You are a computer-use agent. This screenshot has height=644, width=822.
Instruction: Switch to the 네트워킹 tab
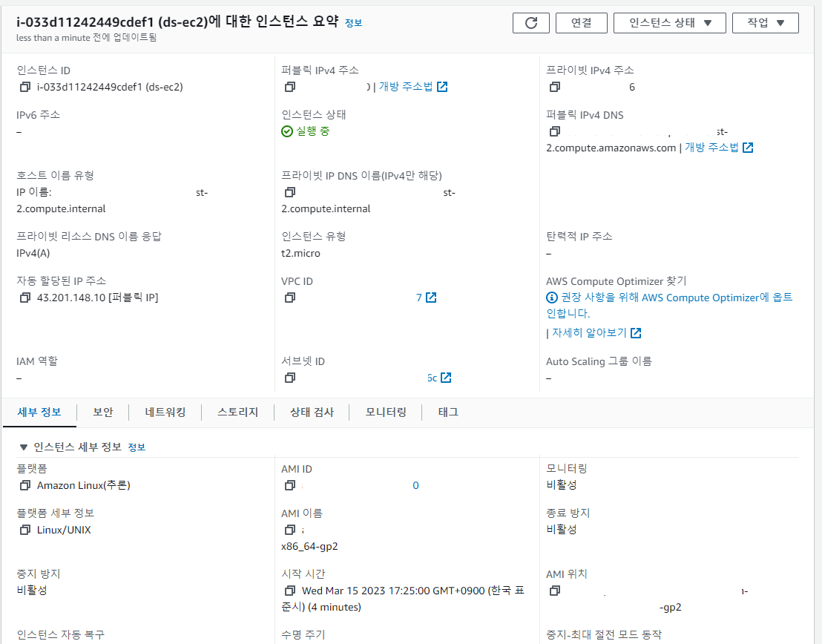pos(165,413)
